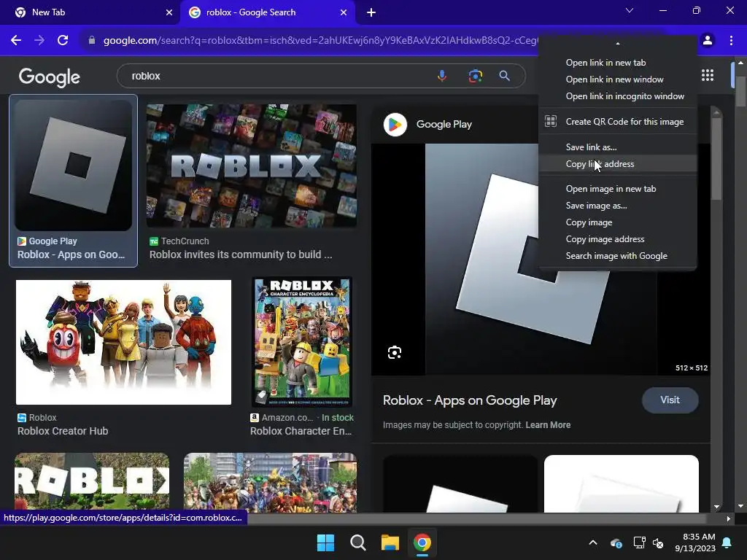
Task: Close the roblox - Google Search tab
Action: pos(344,12)
